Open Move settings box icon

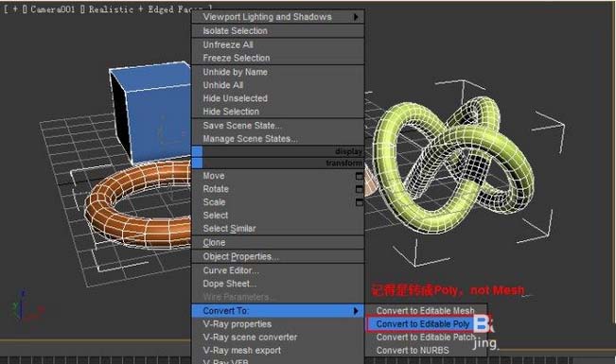click(359, 176)
